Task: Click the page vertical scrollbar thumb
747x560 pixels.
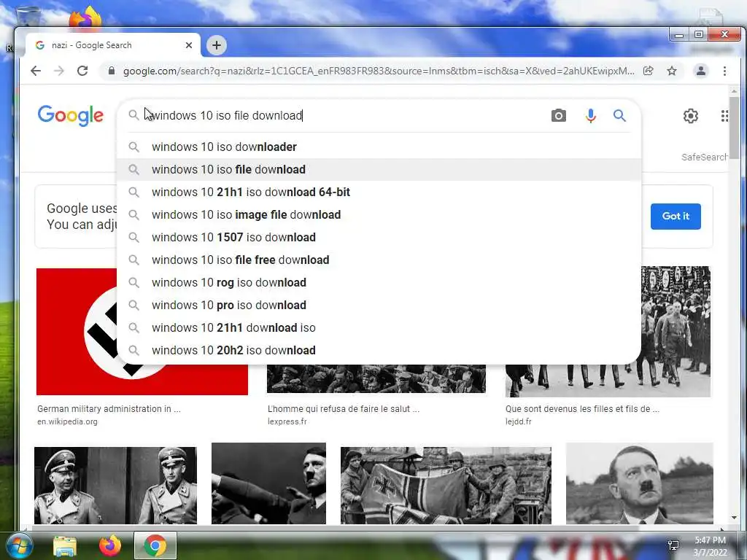Action: [x=734, y=128]
